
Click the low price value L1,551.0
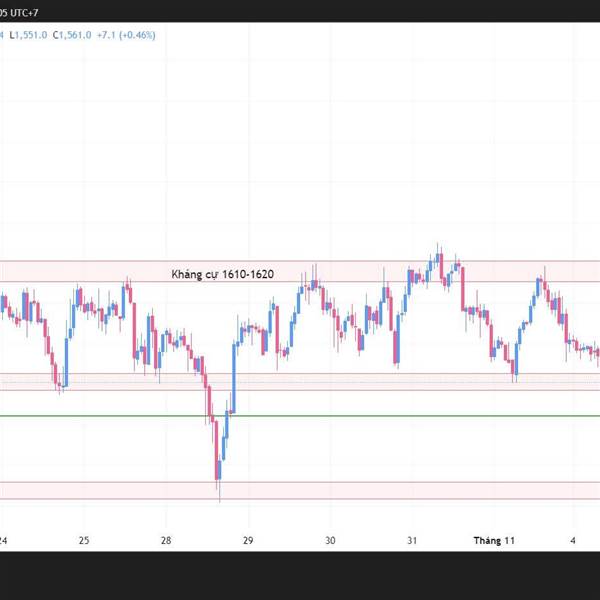click(28, 35)
